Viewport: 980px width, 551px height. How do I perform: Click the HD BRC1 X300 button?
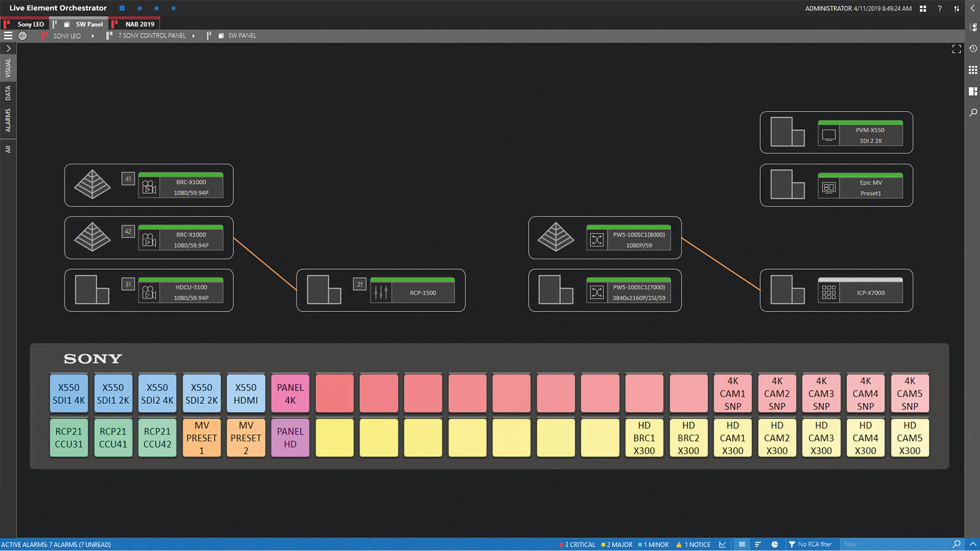pyautogui.click(x=644, y=438)
